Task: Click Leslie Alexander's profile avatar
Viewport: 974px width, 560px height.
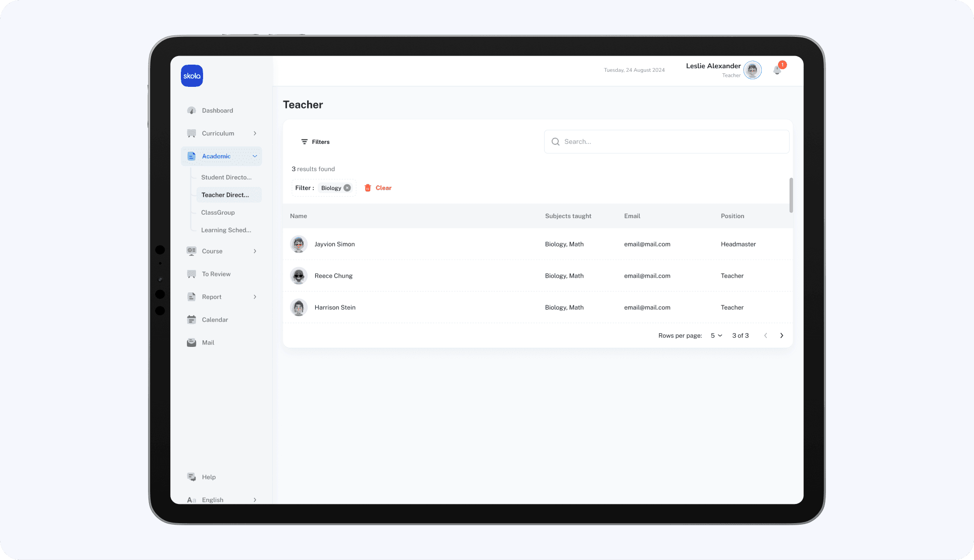Action: click(752, 70)
